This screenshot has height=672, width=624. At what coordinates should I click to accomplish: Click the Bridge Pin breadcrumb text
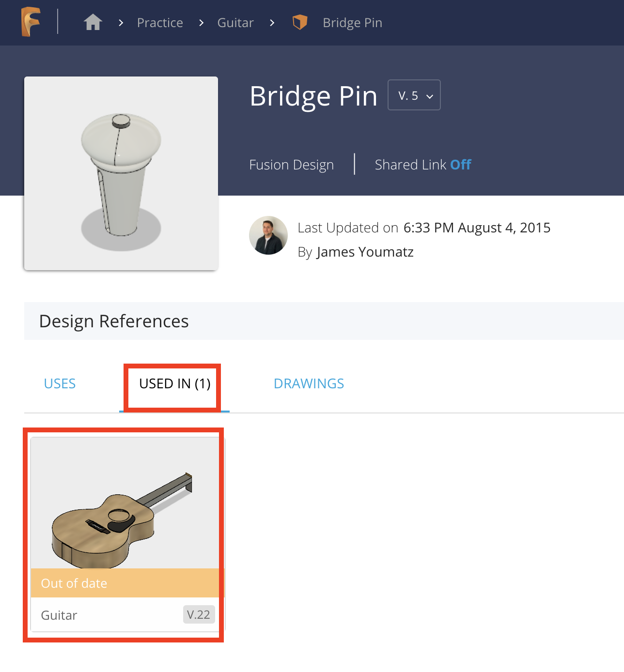(352, 23)
